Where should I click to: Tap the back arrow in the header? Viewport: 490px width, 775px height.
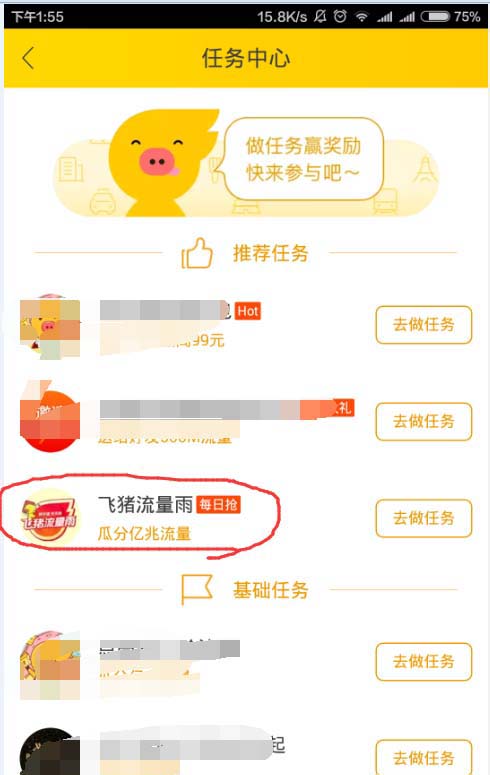(28, 58)
